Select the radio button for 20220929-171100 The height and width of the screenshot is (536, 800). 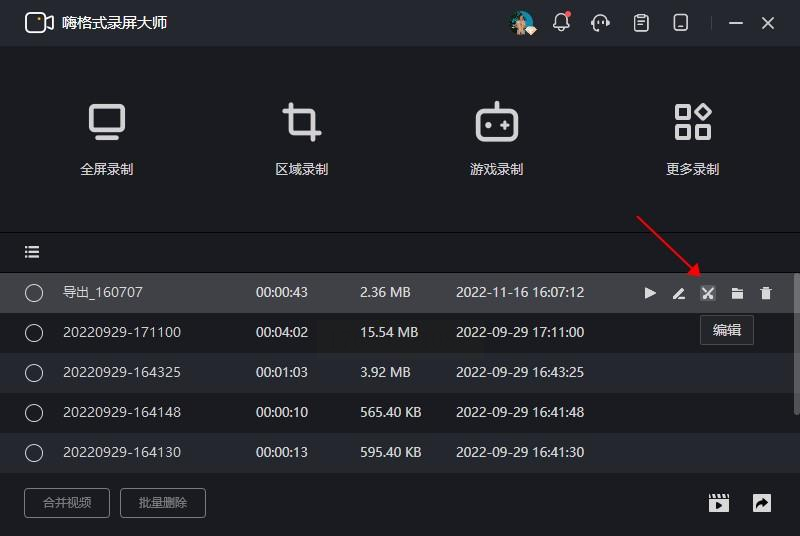click(x=34, y=332)
